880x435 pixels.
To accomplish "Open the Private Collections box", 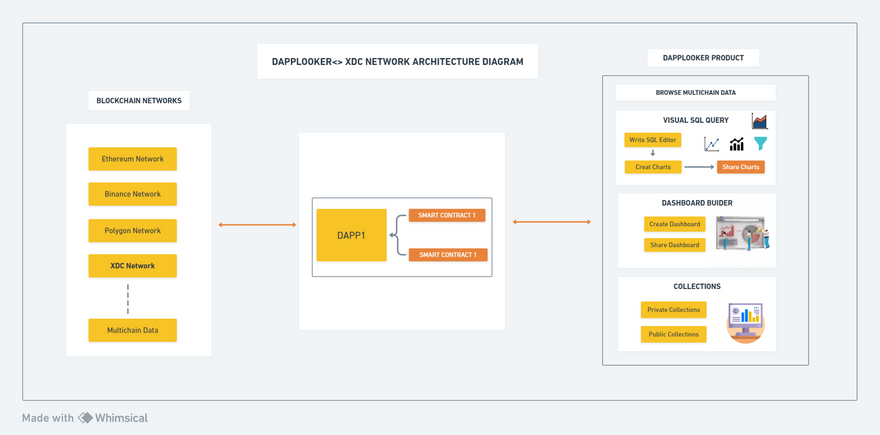I will pyautogui.click(x=673, y=310).
